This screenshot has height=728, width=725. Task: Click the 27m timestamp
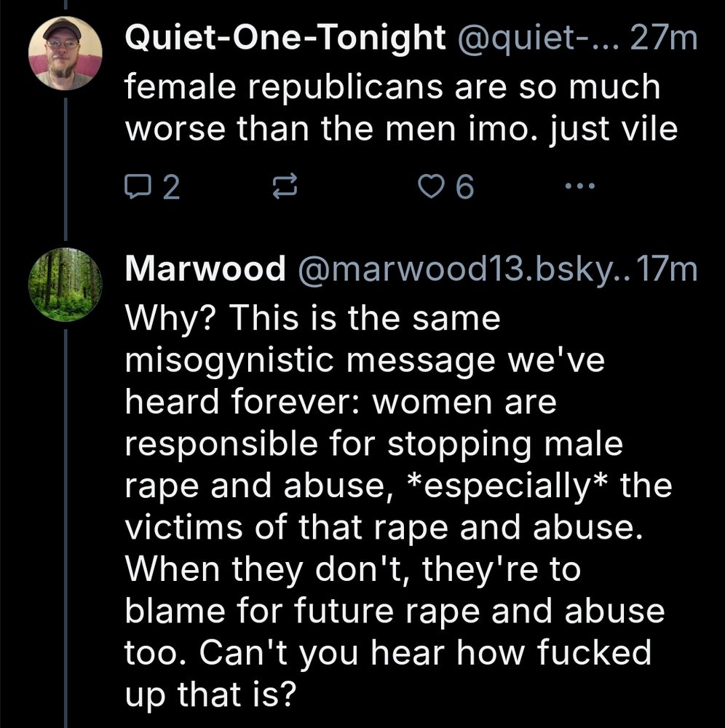[665, 39]
